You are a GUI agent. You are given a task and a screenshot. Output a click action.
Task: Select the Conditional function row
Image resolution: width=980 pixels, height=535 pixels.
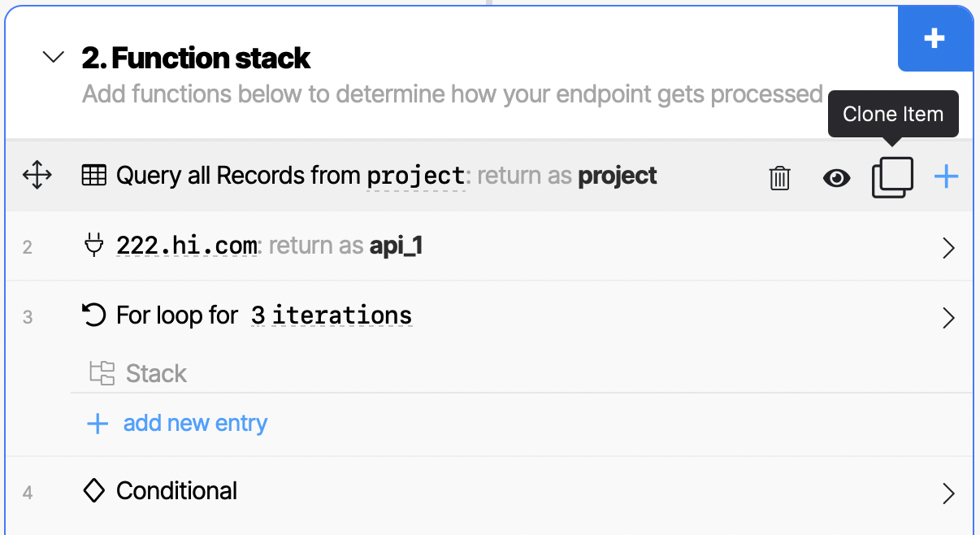(x=488, y=491)
